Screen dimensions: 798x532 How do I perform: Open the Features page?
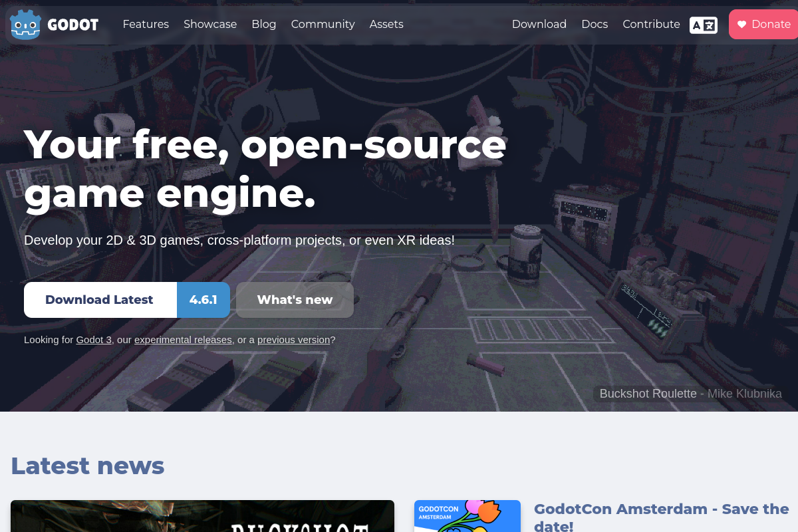point(146,24)
